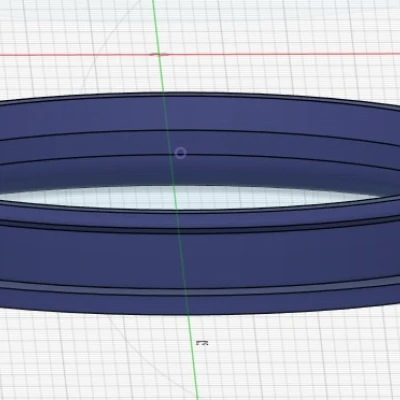Select the origin point where red and green axes cross
Image resolution: width=400 pixels, height=400 pixels.
pyautogui.click(x=159, y=54)
